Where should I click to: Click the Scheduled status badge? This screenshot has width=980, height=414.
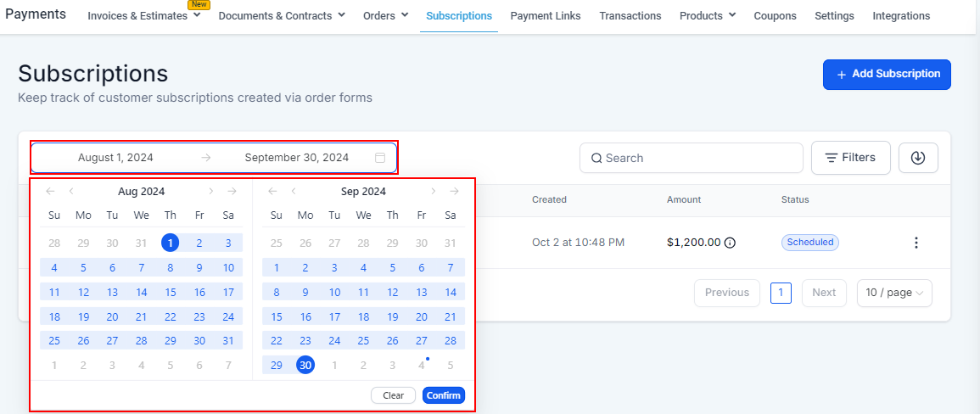810,243
